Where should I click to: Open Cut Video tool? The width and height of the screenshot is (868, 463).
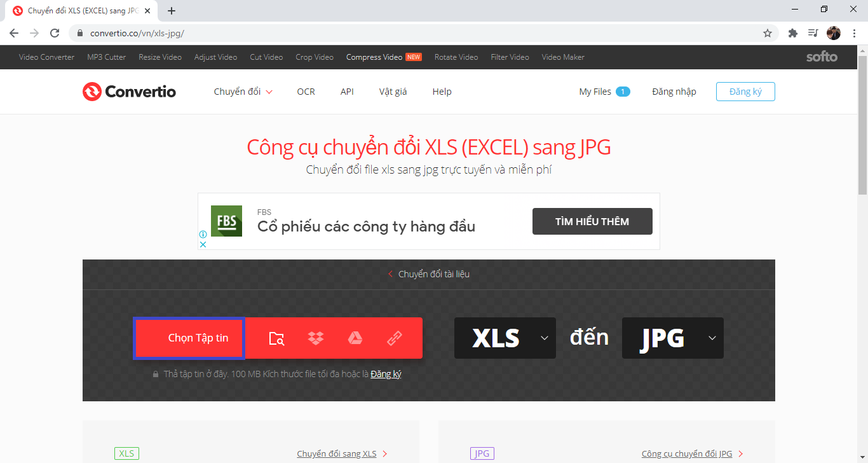click(266, 57)
